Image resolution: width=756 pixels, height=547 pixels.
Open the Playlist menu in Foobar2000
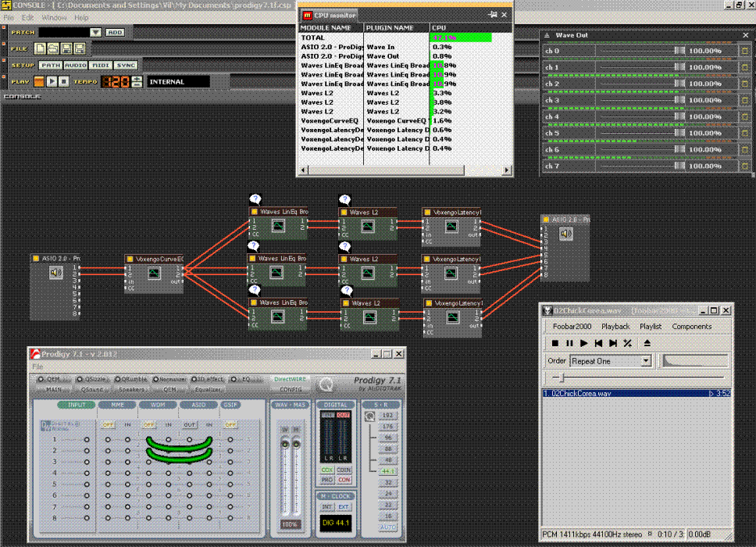[651, 327]
